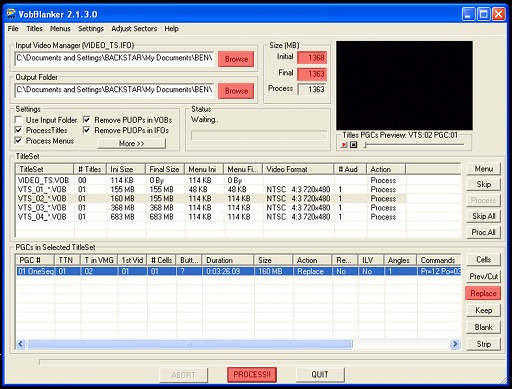512x389 pixels.
Task: Open the Titles menu
Action: (35, 29)
